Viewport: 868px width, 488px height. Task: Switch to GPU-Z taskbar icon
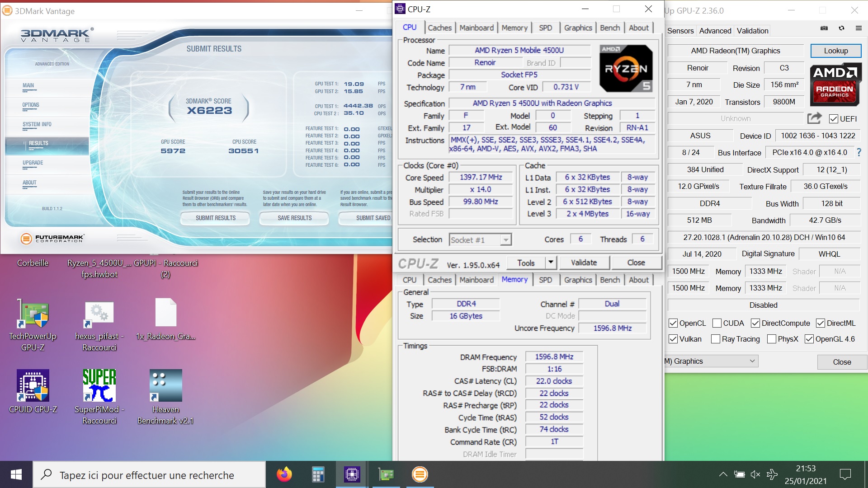click(x=386, y=474)
